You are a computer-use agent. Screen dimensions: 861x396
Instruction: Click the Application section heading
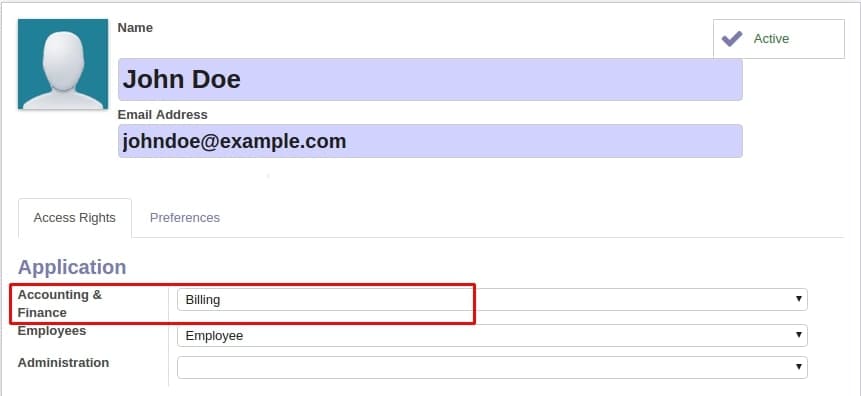72,267
